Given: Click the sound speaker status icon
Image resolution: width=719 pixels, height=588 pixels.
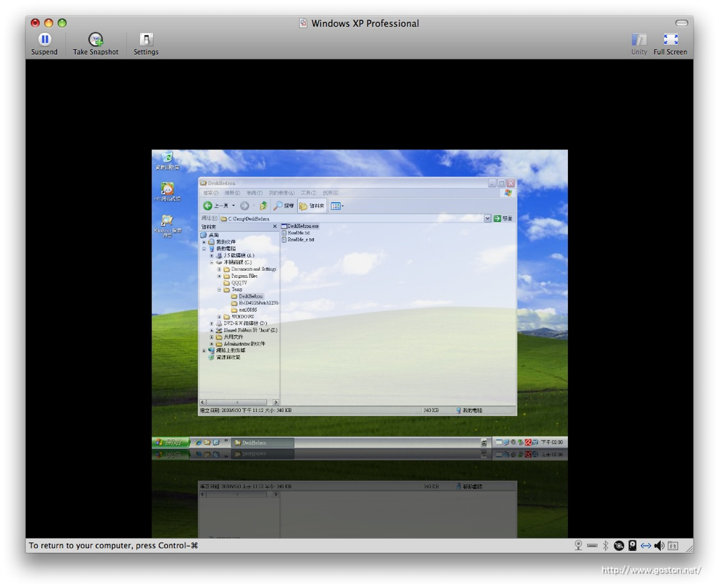Looking at the screenshot, I should click(659, 545).
